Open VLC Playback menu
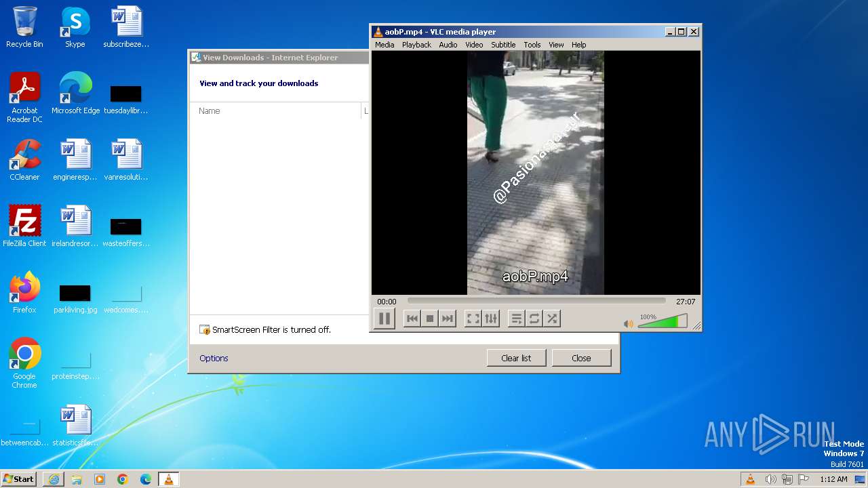868x488 pixels. (x=416, y=45)
